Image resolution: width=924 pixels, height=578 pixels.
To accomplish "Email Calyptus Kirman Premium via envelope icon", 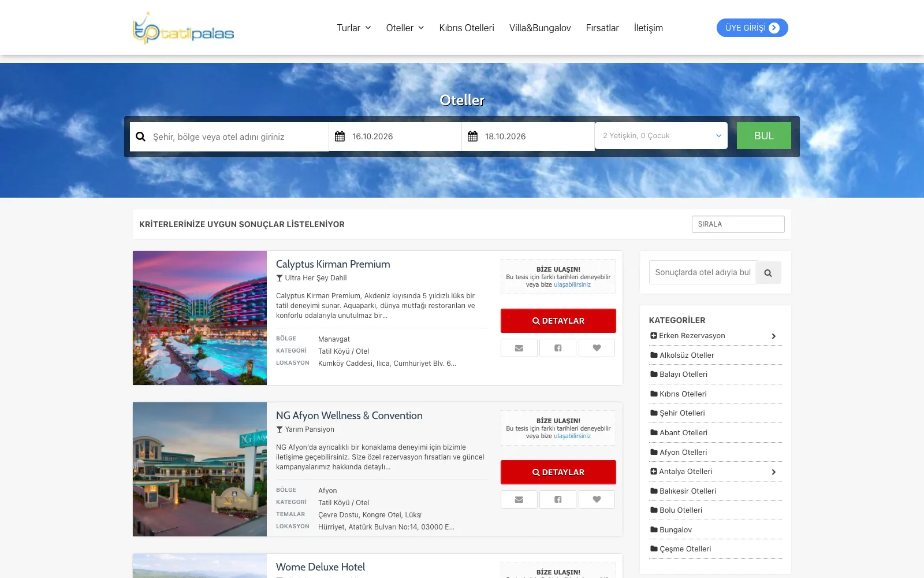I will tap(519, 348).
